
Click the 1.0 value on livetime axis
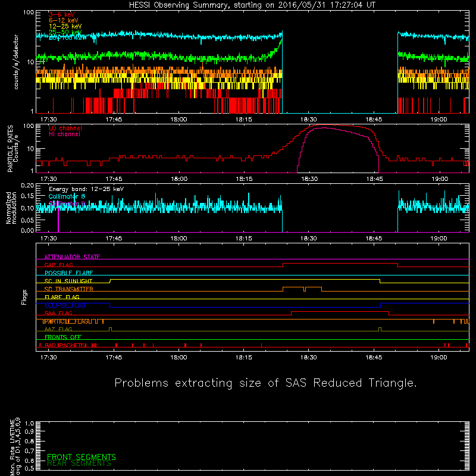click(x=29, y=423)
